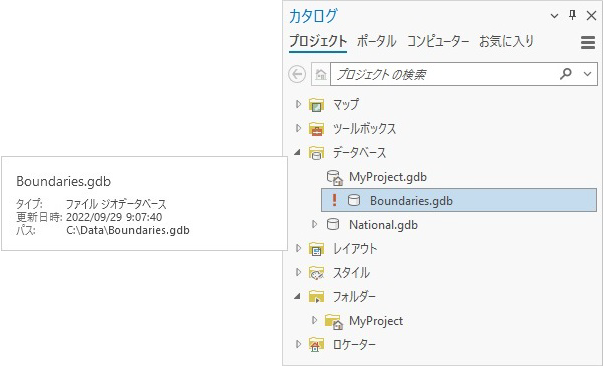Select the フォルダー tree item label
This screenshot has width=603, height=366.
click(x=354, y=297)
